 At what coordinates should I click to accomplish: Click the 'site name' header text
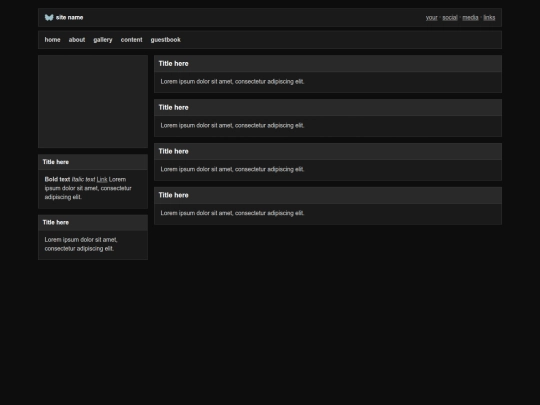coord(70,18)
